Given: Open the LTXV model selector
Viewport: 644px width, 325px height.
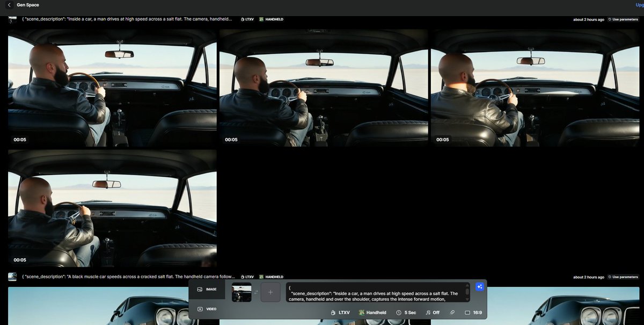Looking at the screenshot, I should coord(340,313).
